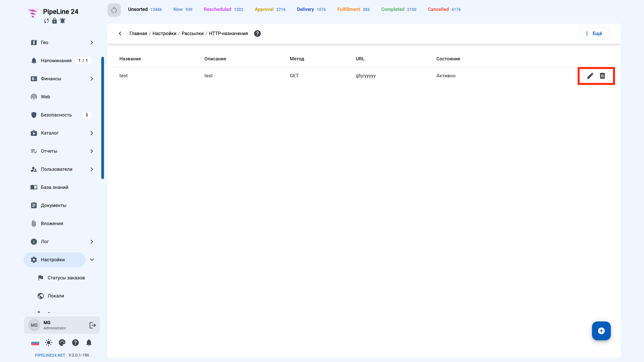Image resolution: width=644 pixels, height=362 pixels.
Task: Open the help question mark beside breadcrumb
Action: pos(257,34)
